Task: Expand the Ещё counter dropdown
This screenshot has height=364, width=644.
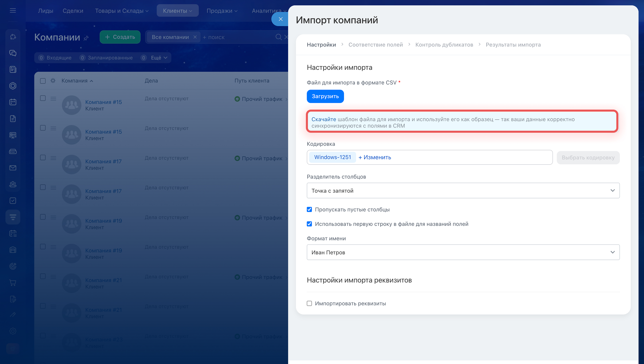Action: tap(159, 58)
